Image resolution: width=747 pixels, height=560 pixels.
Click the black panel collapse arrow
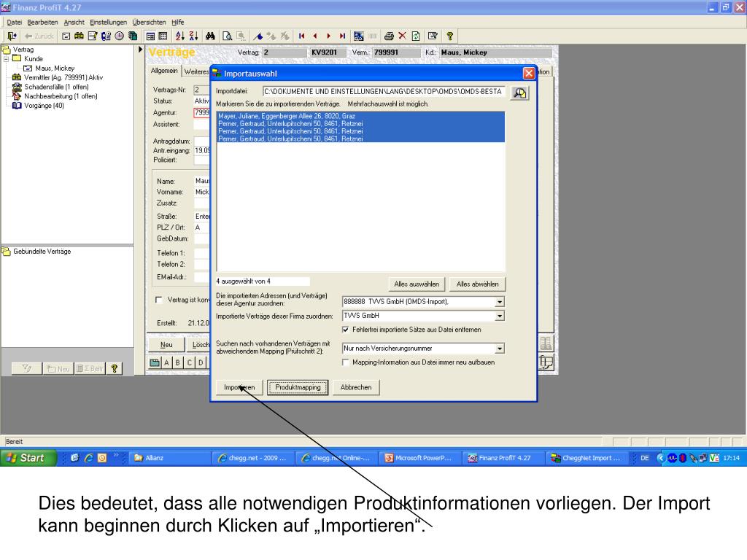[x=140, y=49]
